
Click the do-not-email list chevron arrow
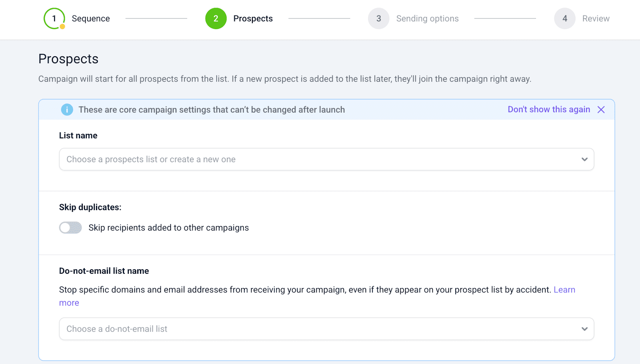(584, 329)
